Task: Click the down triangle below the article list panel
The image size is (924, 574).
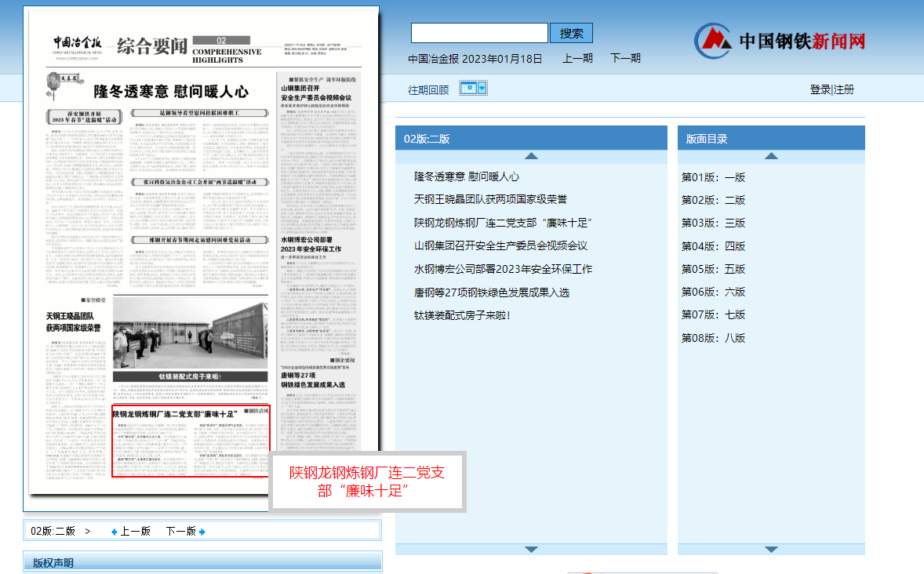Action: pyautogui.click(x=531, y=549)
